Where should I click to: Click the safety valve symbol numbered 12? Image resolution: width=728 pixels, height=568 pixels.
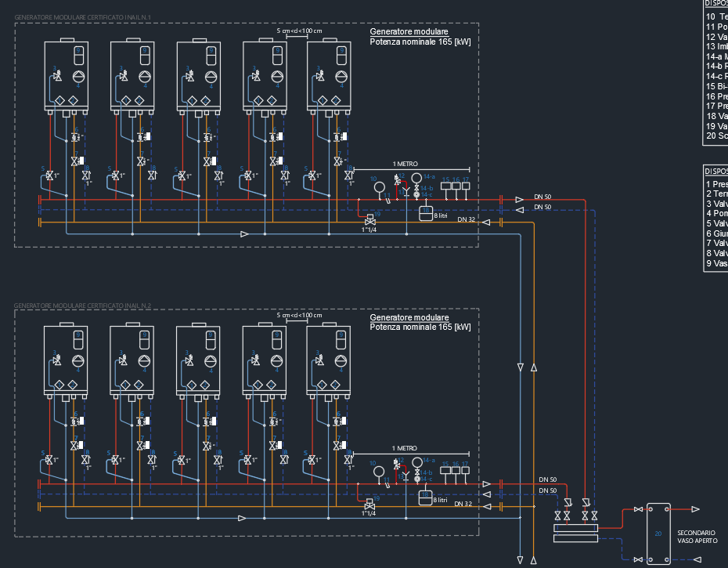click(x=397, y=180)
